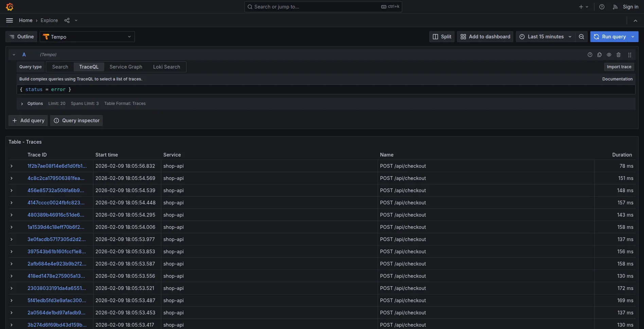Delete query A using the trash icon
The image size is (644, 329).
pos(619,55)
